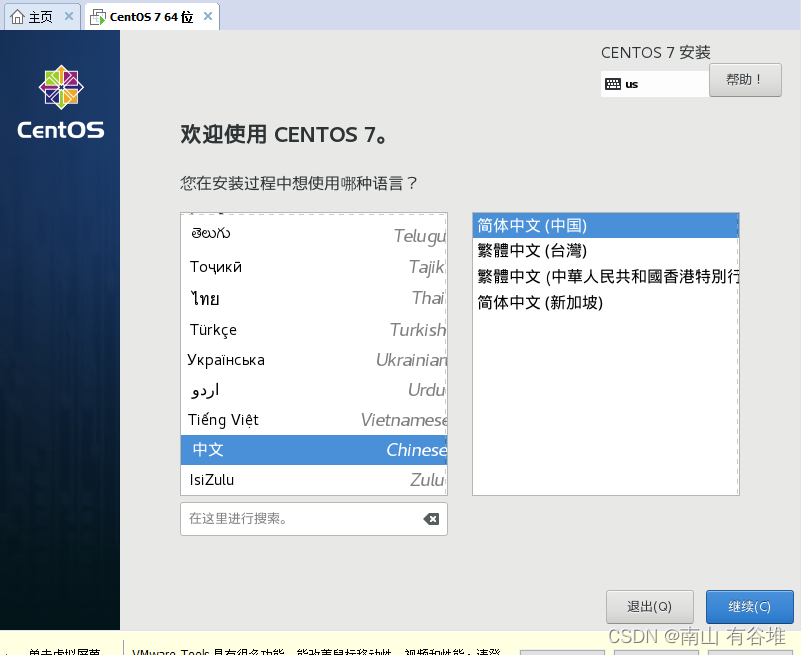Viewport: 801px width, 655px height.
Task: Select Türkçe (Turkish) language
Action: (314, 330)
